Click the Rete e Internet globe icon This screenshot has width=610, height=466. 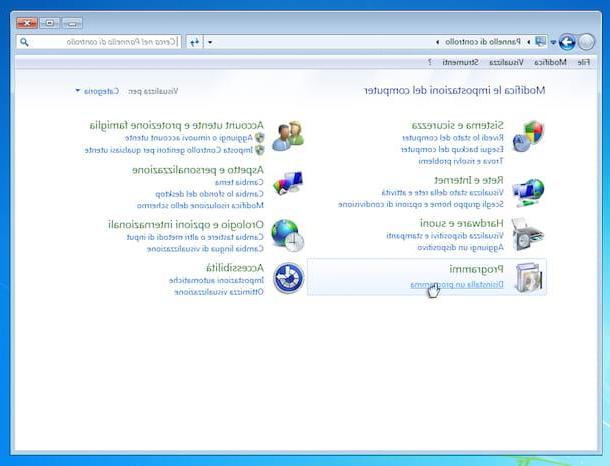click(528, 193)
